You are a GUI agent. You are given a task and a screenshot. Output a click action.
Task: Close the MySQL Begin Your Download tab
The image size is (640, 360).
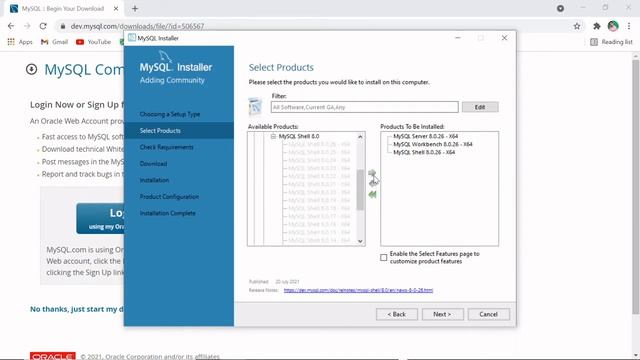coord(116,8)
